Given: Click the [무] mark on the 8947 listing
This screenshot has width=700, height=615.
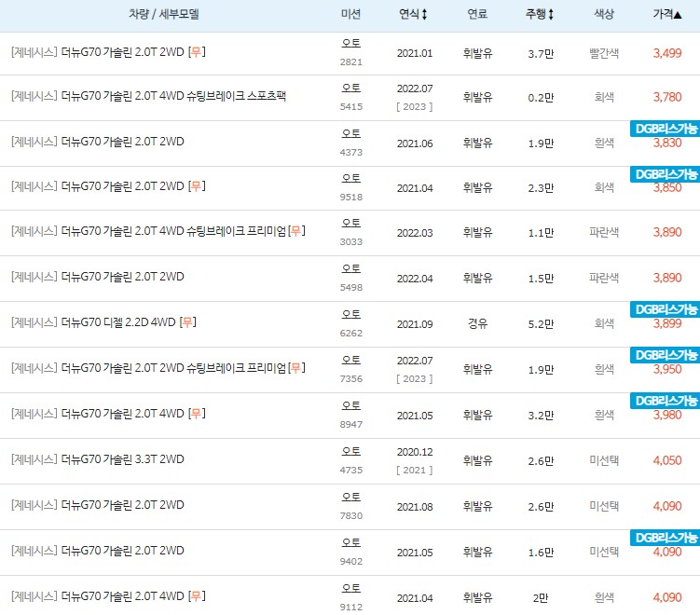Looking at the screenshot, I should point(197,414).
